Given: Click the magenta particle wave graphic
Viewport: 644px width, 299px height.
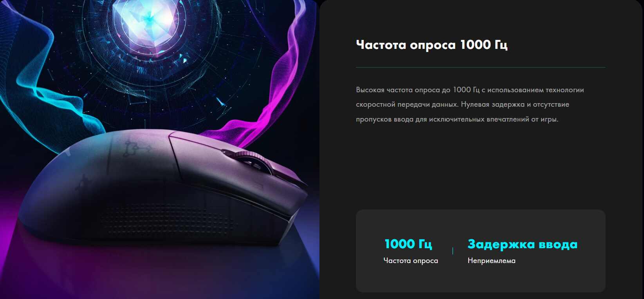Looking at the screenshot, I should (274, 78).
